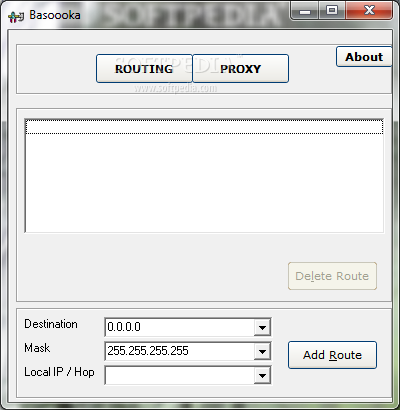Expand the Mask dropdown arrow
This screenshot has width=400, height=410.
click(x=262, y=351)
